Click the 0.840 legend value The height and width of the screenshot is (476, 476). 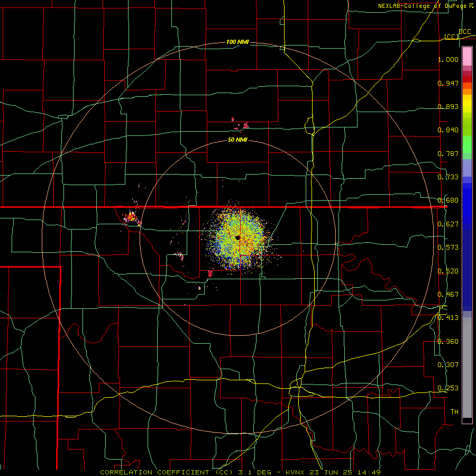coord(448,130)
